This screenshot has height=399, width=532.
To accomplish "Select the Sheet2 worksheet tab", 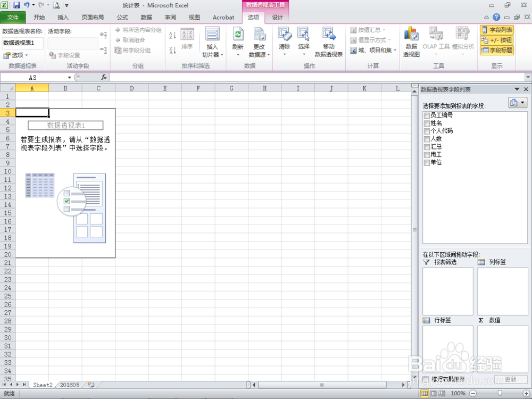I will (x=43, y=385).
